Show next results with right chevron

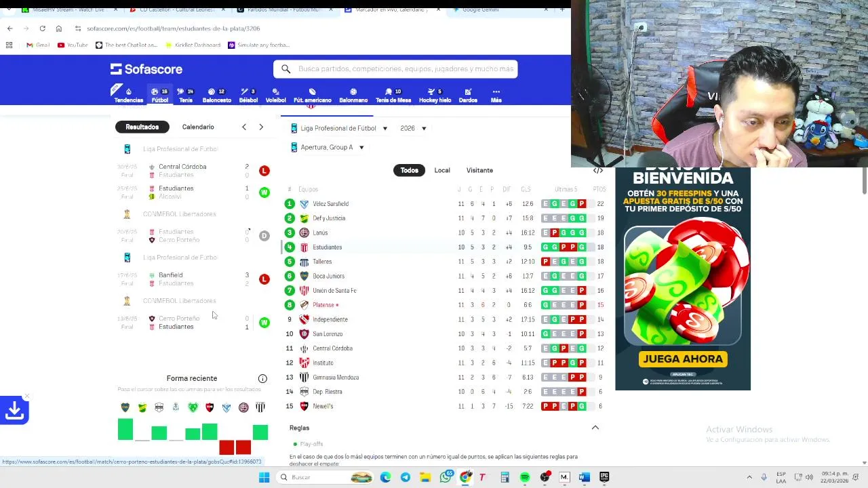261,127
